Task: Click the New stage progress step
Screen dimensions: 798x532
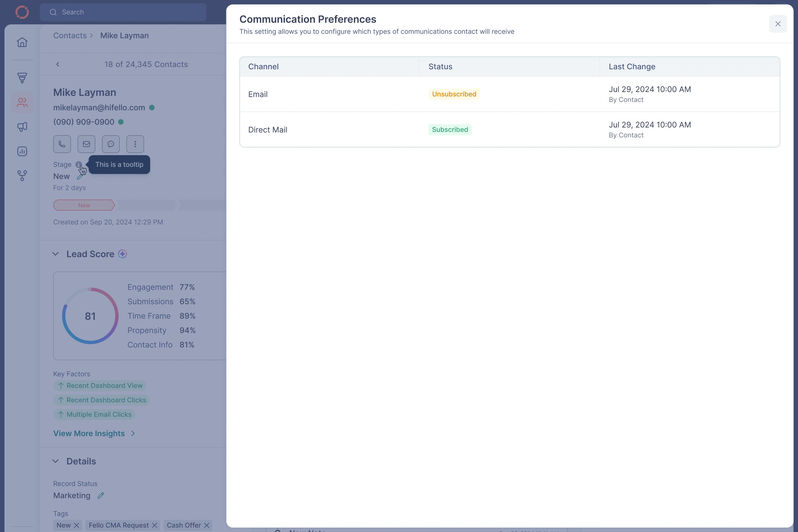Action: (x=84, y=205)
